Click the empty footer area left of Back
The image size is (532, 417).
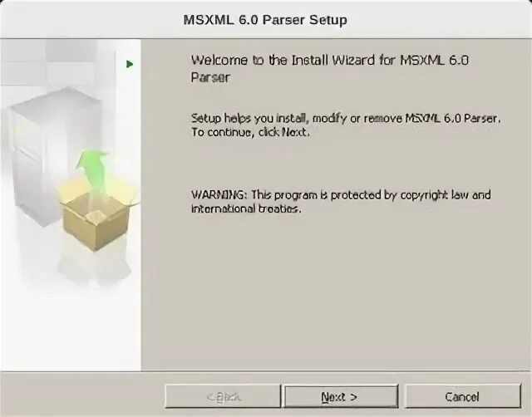(x=83, y=395)
